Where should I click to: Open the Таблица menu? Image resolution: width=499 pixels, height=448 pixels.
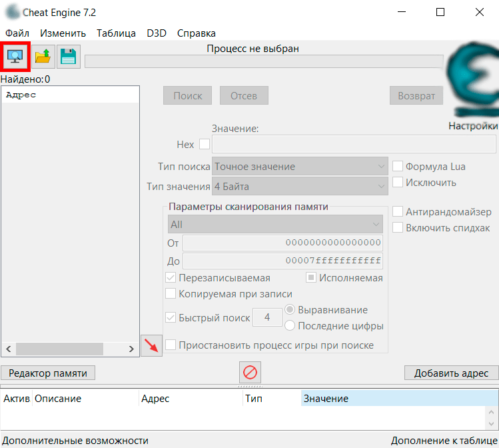[116, 33]
